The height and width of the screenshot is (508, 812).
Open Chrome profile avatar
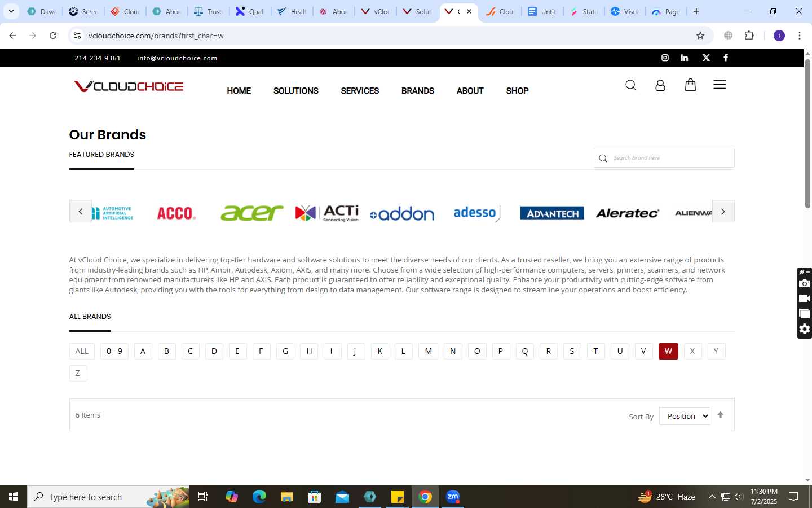[779, 36]
